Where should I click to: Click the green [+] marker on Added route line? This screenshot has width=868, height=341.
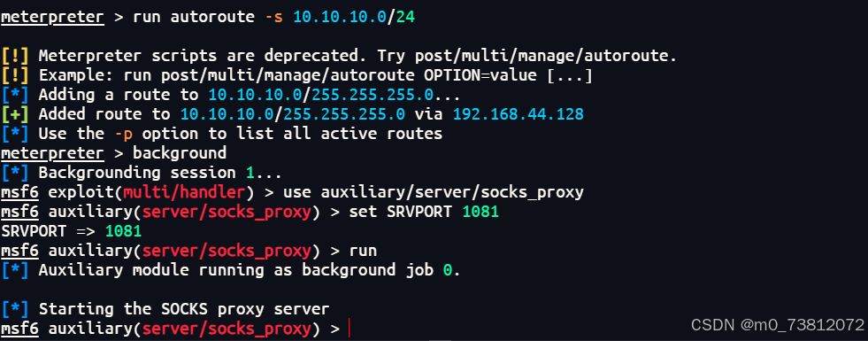point(15,114)
